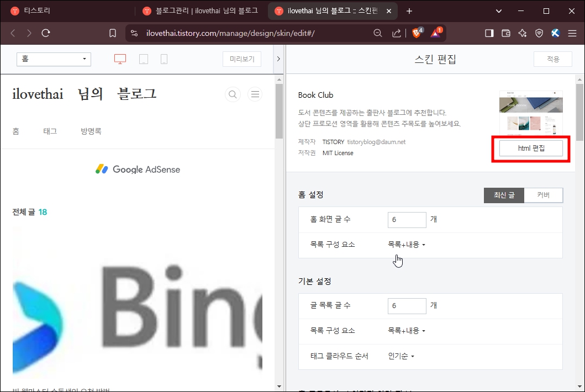585x392 pixels.
Task: Click the html 편집 button
Action: [x=530, y=148]
